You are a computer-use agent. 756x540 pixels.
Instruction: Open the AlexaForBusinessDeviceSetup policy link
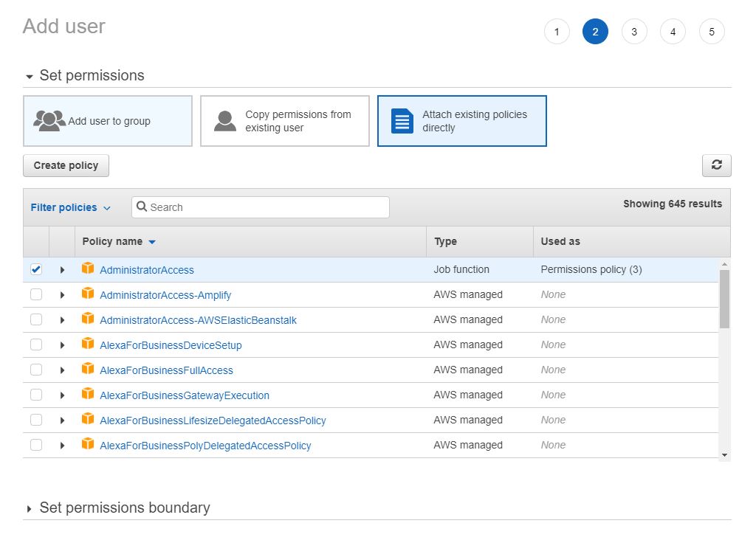click(171, 345)
